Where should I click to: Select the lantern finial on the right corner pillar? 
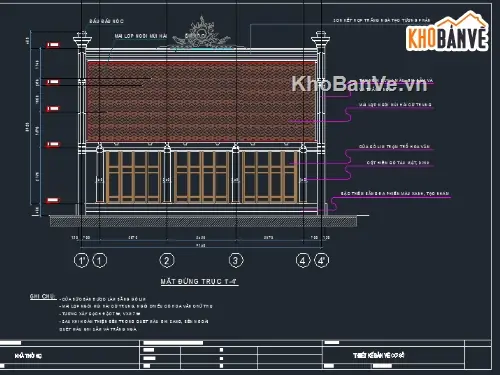click(320, 40)
